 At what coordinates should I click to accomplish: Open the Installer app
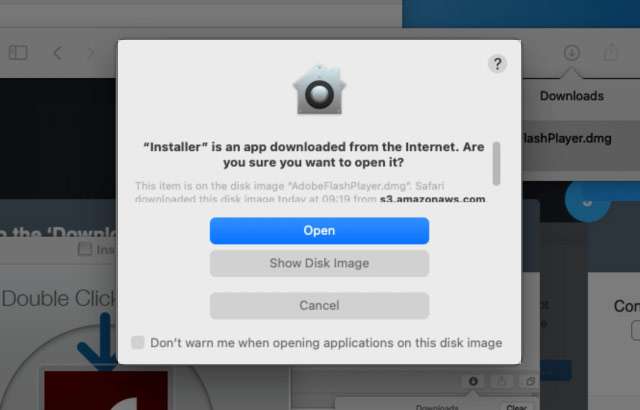pos(319,230)
